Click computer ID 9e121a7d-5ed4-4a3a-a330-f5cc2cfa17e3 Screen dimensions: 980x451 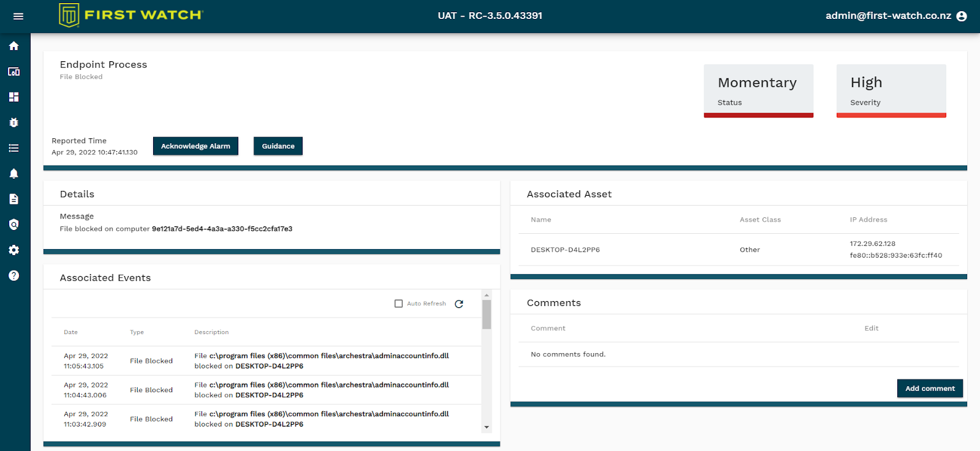click(x=222, y=229)
